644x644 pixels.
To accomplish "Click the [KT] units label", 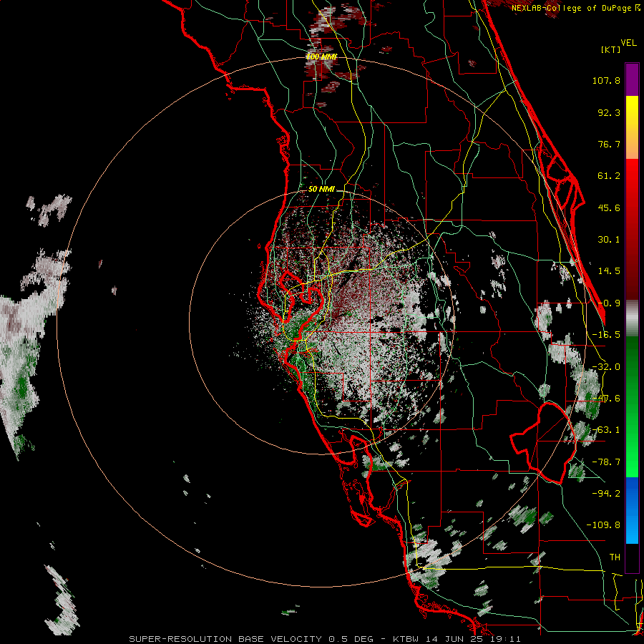I will [x=611, y=49].
